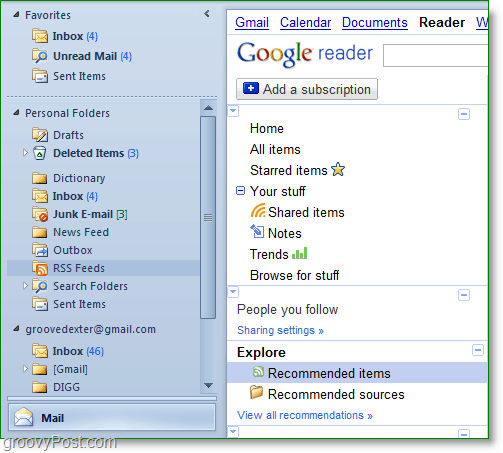
Task: Collapse the Home navigation section with minus button
Action: pos(464,114)
